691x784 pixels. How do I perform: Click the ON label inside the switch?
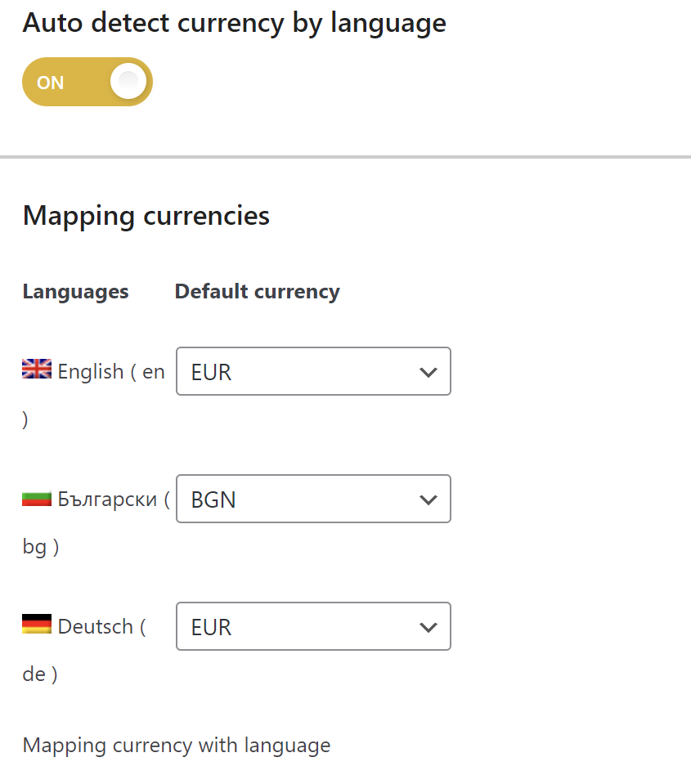(51, 83)
